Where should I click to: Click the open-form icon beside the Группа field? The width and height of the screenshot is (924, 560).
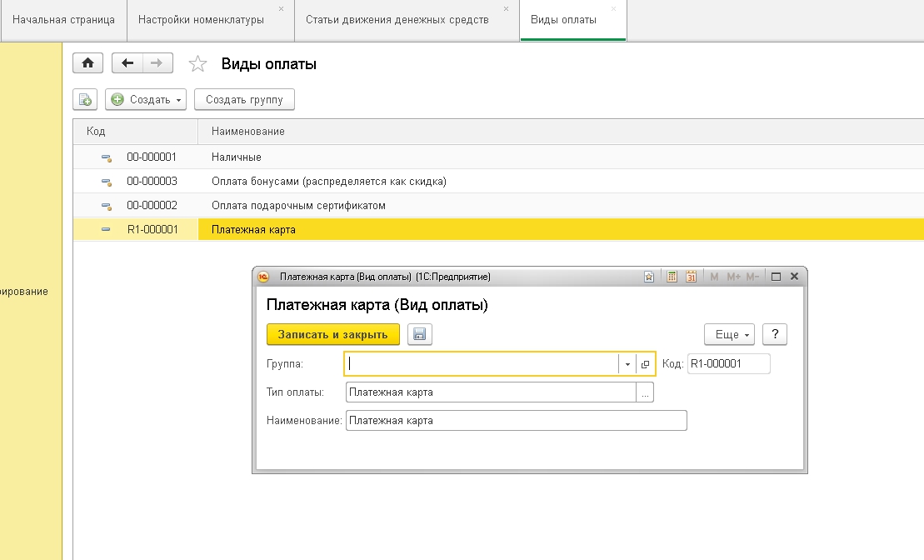[646, 364]
